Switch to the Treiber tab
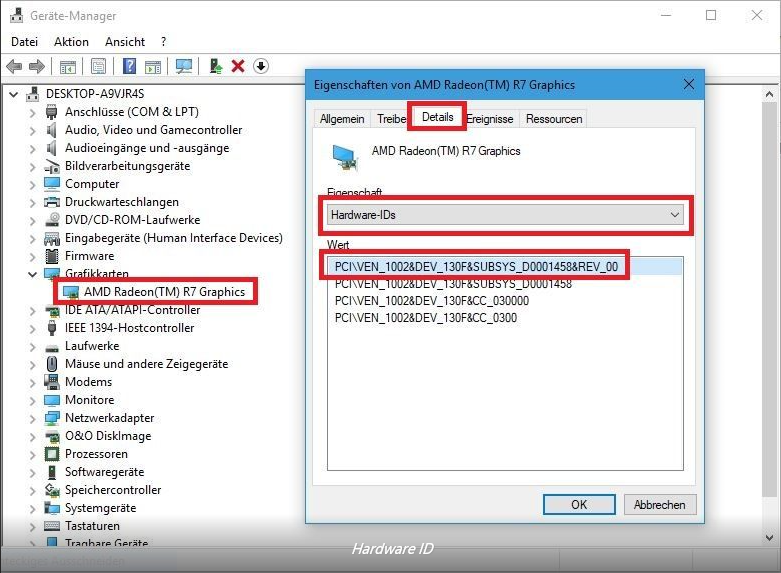 coord(391,119)
